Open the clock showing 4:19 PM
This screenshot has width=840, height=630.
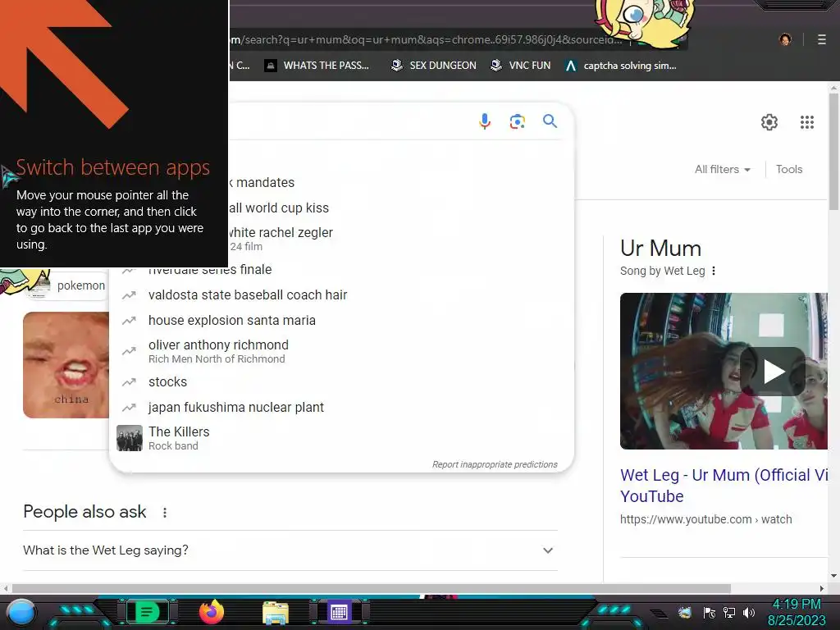[x=797, y=612]
